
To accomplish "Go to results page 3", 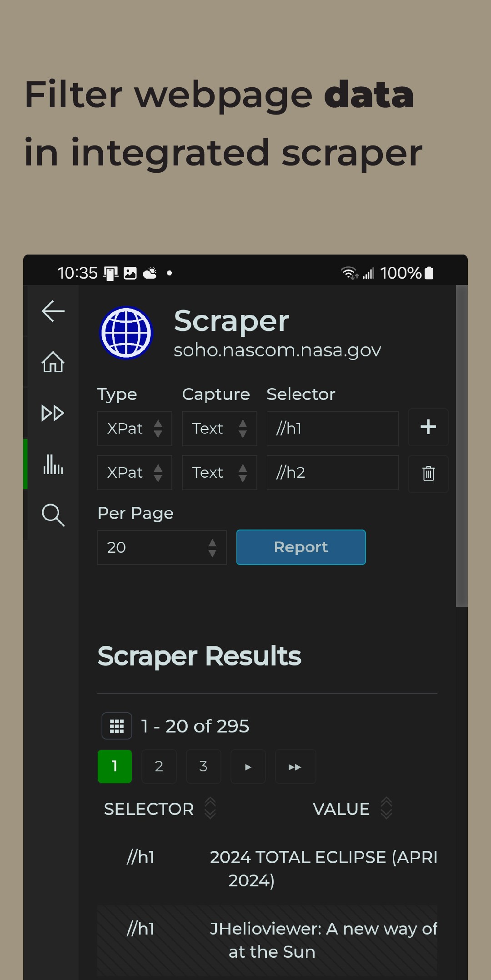I will pos(203,766).
